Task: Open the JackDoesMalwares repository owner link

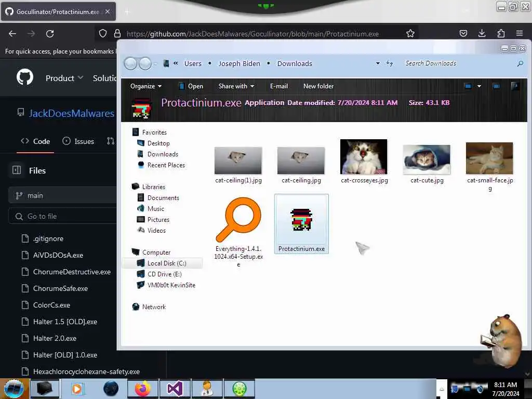Action: (x=72, y=113)
